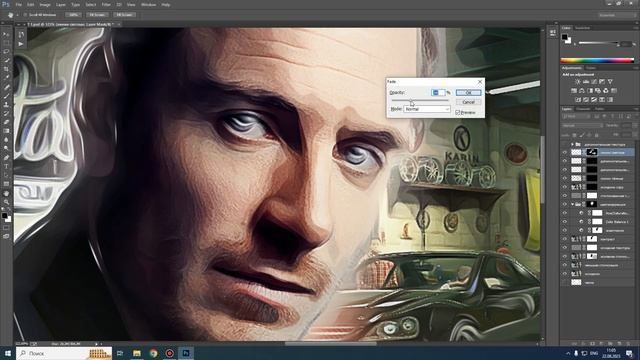Image resolution: width=640 pixels, height=360 pixels.
Task: Select the Pen tool
Action: pyautogui.click(x=6, y=157)
